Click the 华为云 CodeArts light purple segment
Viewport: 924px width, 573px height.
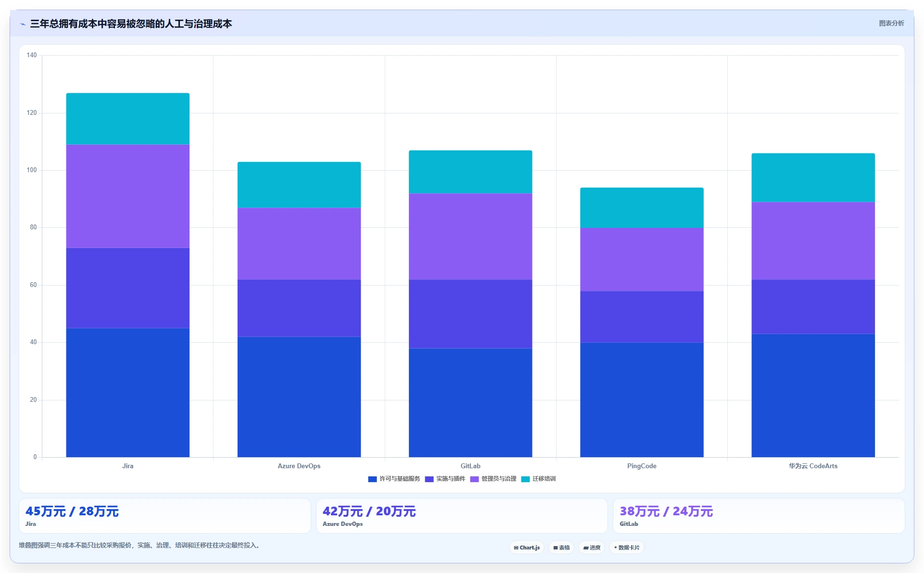pos(813,241)
